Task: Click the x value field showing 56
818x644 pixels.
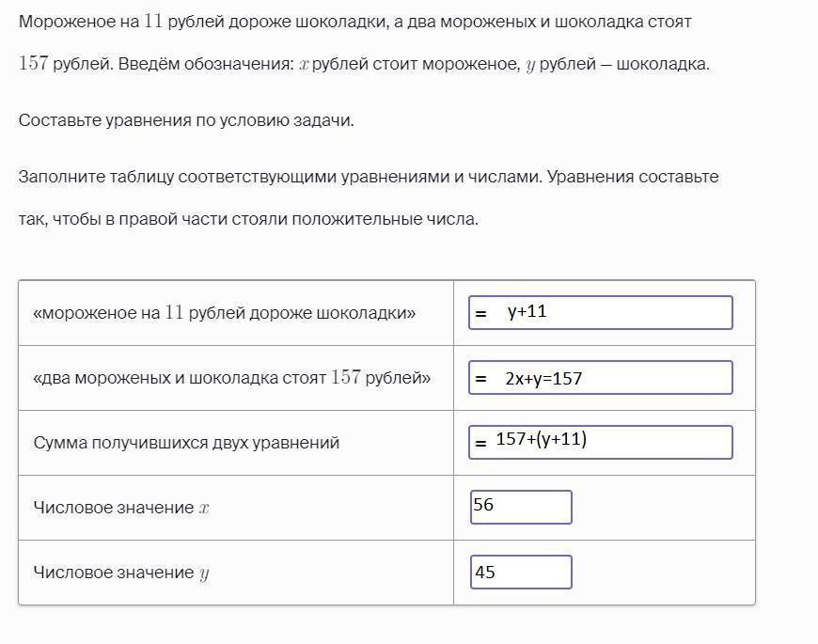Action: pos(521,507)
